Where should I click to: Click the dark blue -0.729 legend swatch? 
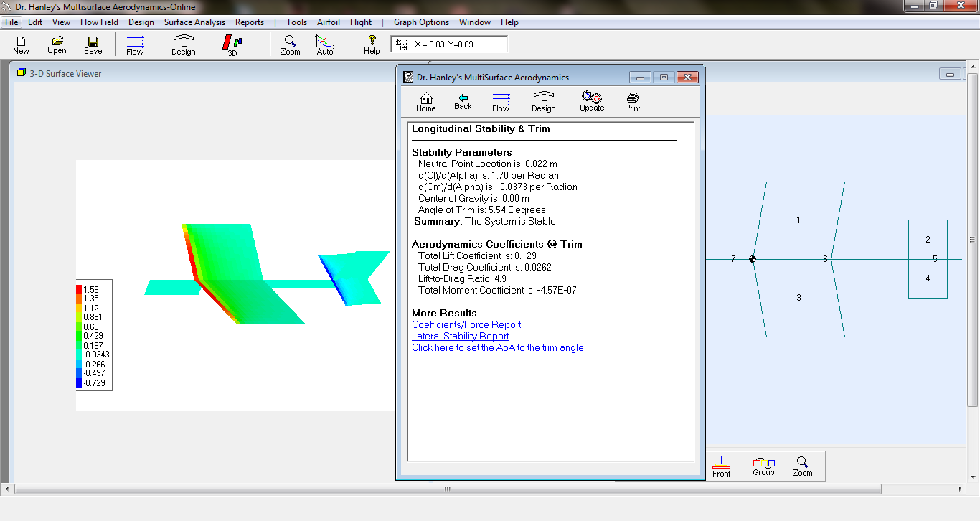click(x=79, y=382)
